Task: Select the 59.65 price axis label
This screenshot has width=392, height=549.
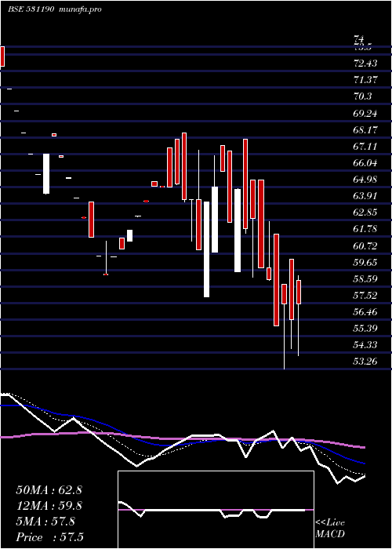Action: coord(365,262)
